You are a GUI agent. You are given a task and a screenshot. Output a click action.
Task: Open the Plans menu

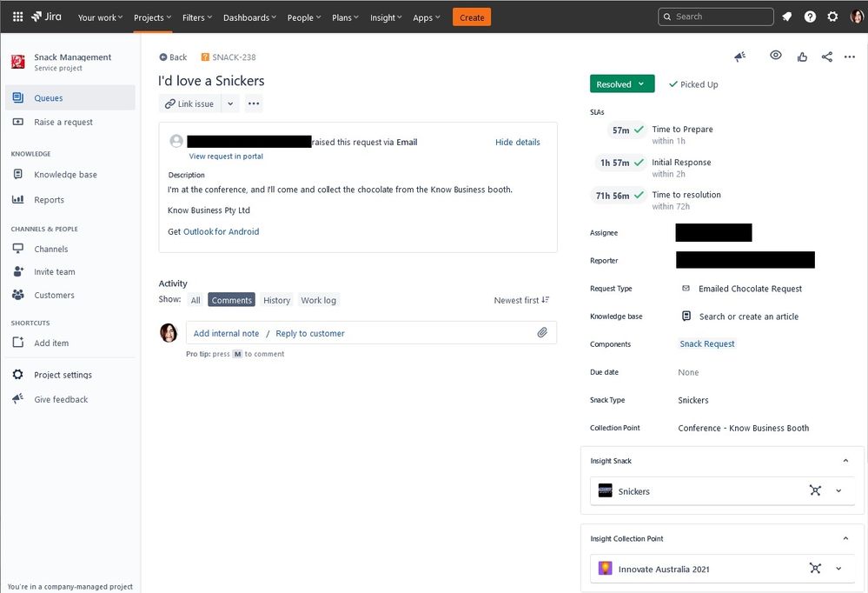(x=346, y=17)
